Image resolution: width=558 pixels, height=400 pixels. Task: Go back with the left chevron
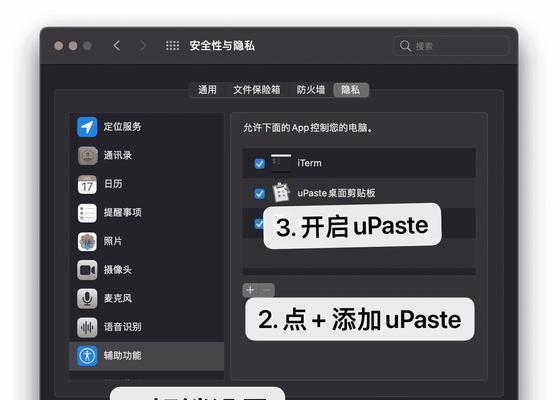tap(117, 46)
